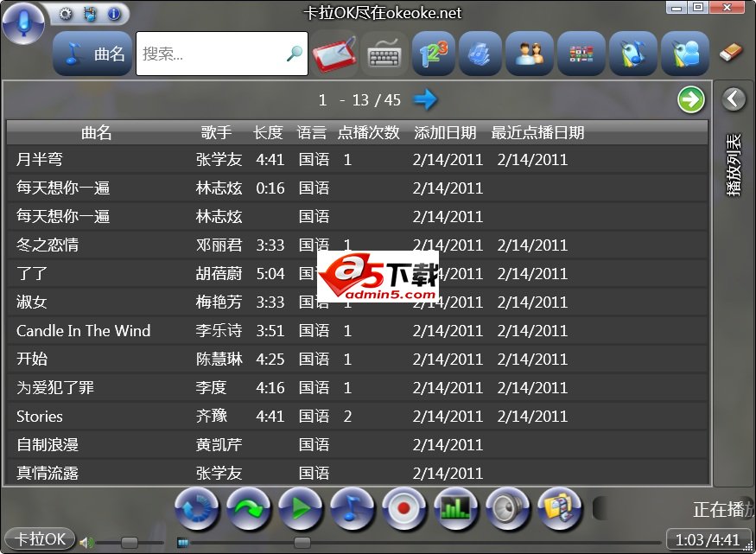The height and width of the screenshot is (554, 756).
Task: Open the equalizer bars icon
Action: (x=456, y=509)
